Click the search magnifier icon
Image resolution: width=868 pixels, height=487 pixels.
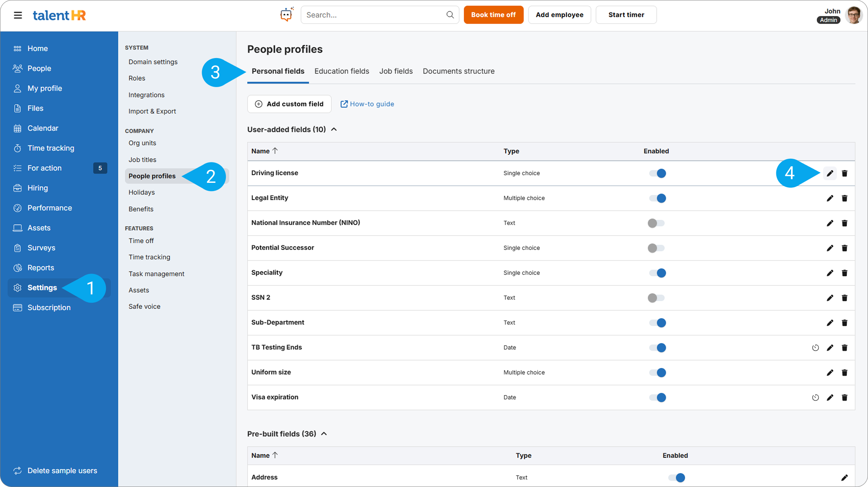point(450,15)
